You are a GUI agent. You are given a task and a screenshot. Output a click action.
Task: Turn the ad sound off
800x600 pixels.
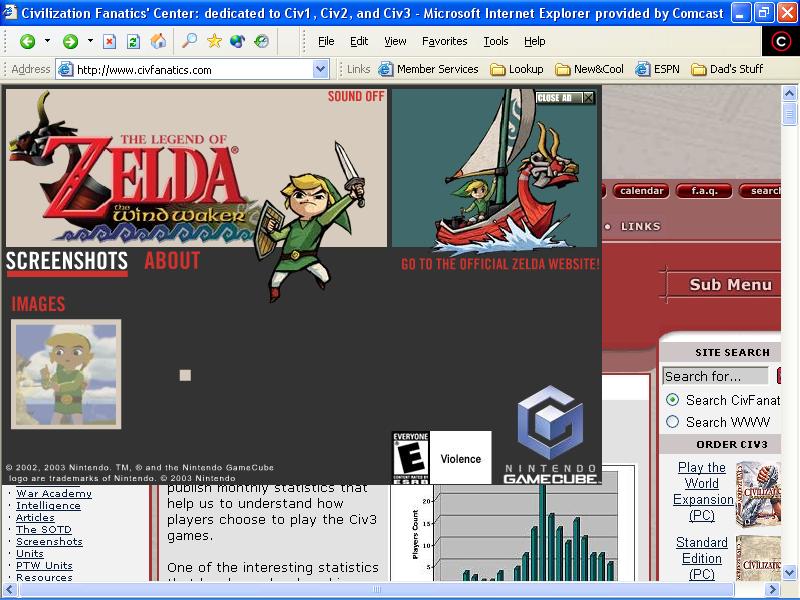point(356,96)
